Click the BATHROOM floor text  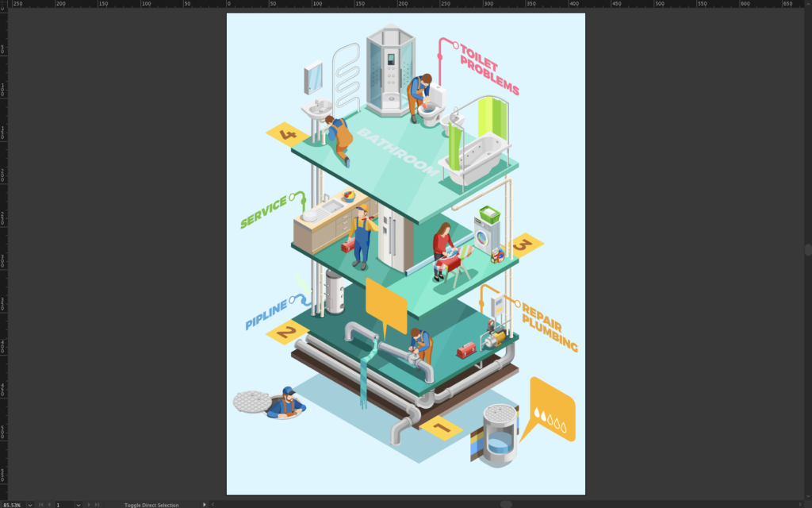398,152
